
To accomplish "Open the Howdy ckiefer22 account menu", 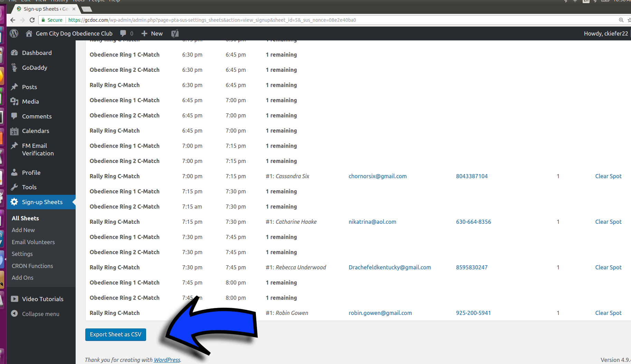I will tap(605, 33).
